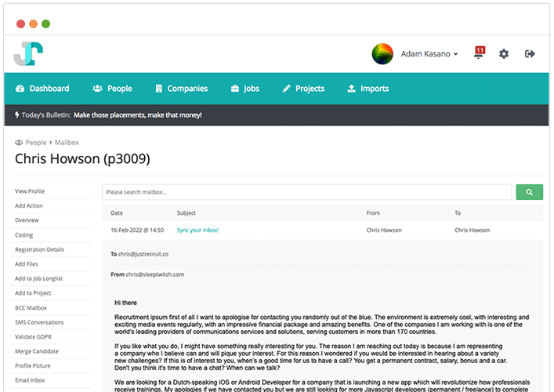Click the JR logo icon
The height and width of the screenshot is (392, 554).
pyautogui.click(x=28, y=53)
